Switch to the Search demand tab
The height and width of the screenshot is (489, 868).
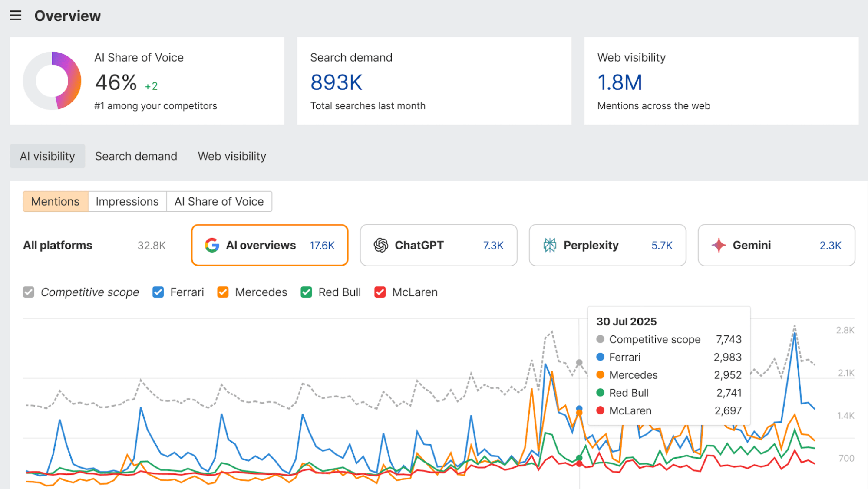(x=136, y=156)
